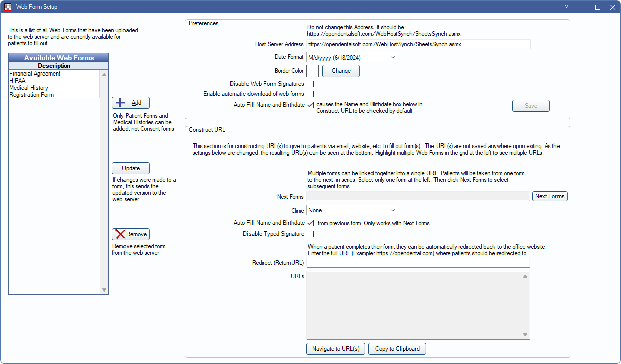Enable Disable Web Form Signatures checkbox
Screen dimensions: 621x364
click(x=310, y=84)
